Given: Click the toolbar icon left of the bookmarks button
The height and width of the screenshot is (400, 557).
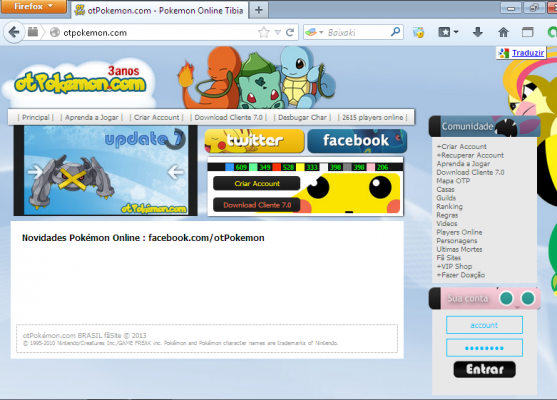Looking at the screenshot, I should [419, 33].
